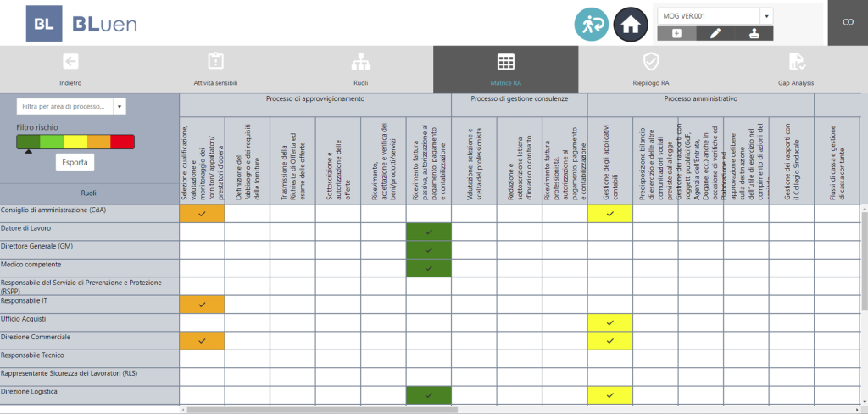Viewport: 868px width, 414px height.
Task: Click the clipboard icon above Attività sensibili
Action: tap(215, 62)
